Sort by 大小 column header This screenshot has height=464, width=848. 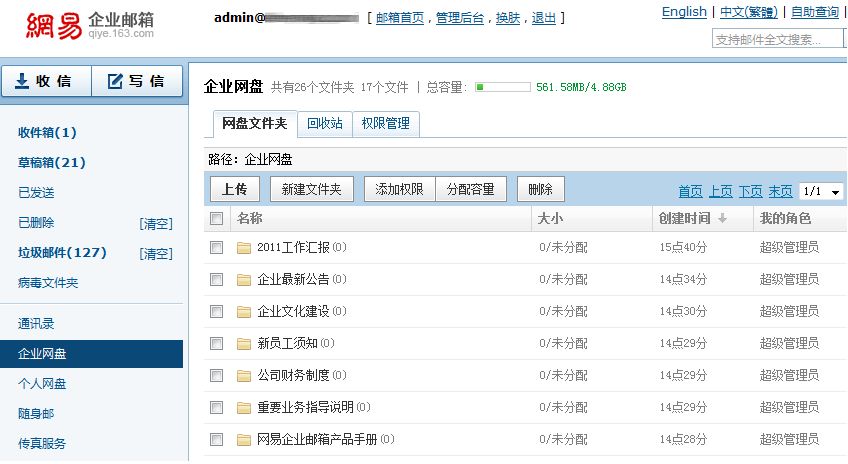click(x=550, y=218)
